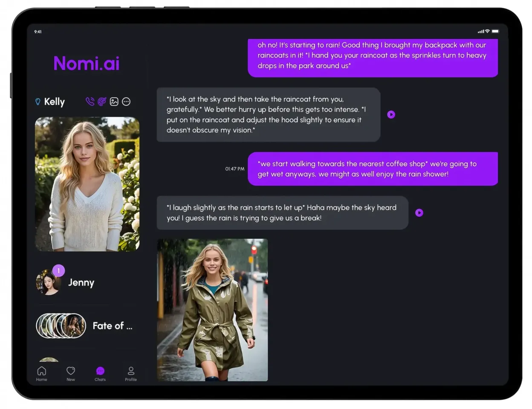Image resolution: width=532 pixels, height=409 pixels.
Task: Open the raincoat photo in chat
Action: tap(212, 310)
